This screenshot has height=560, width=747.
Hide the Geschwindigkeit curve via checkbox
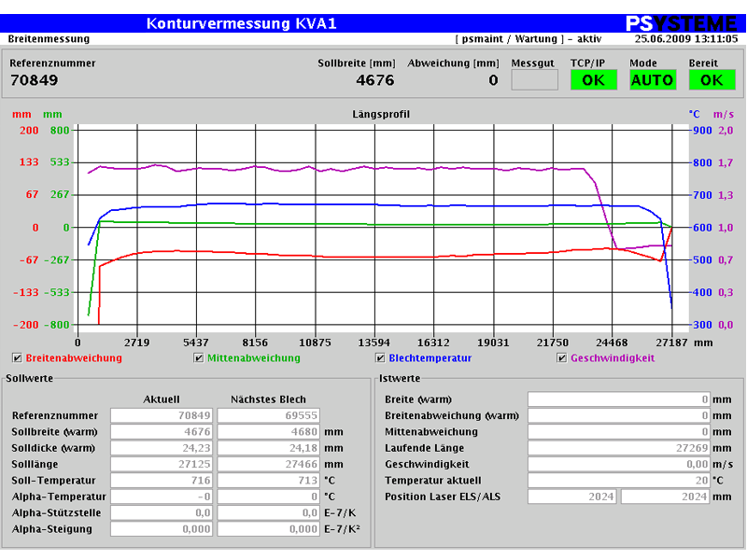tap(562, 358)
